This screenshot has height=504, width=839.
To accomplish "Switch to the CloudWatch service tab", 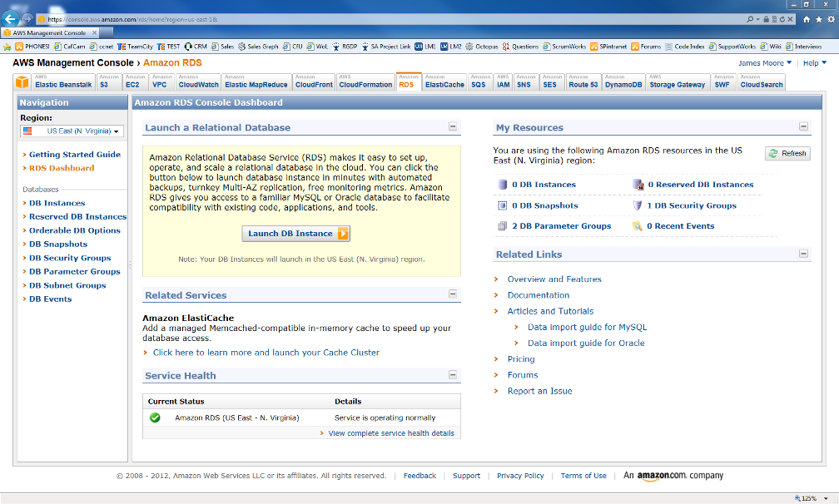I will click(x=198, y=82).
